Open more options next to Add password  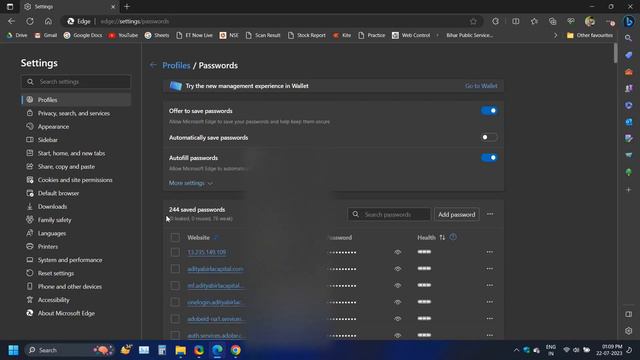(x=490, y=214)
